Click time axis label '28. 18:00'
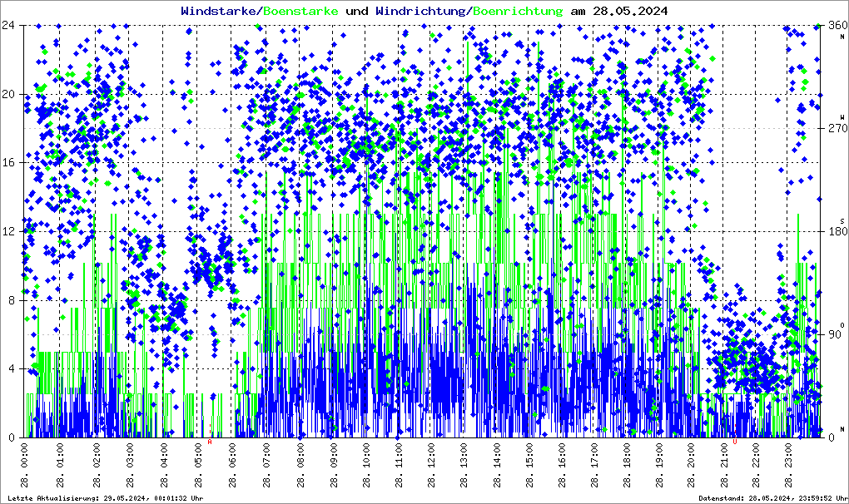This screenshot has width=849, height=504. click(627, 465)
